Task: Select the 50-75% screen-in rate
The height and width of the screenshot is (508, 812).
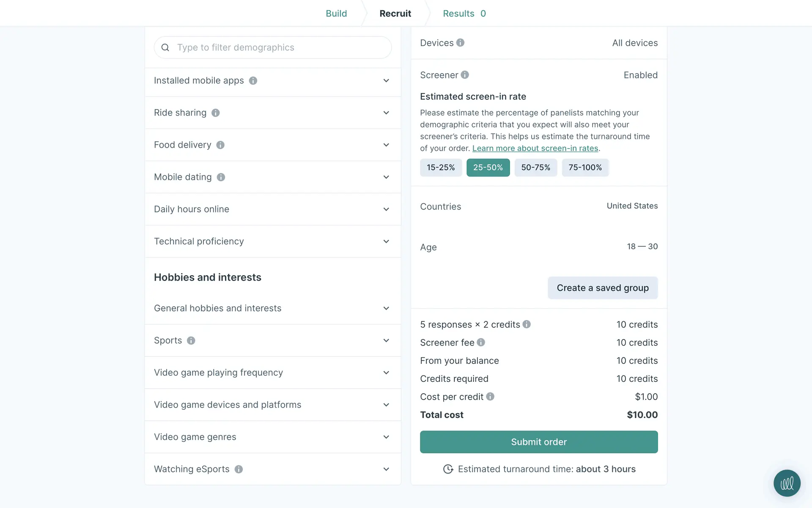Action: pyautogui.click(x=535, y=168)
